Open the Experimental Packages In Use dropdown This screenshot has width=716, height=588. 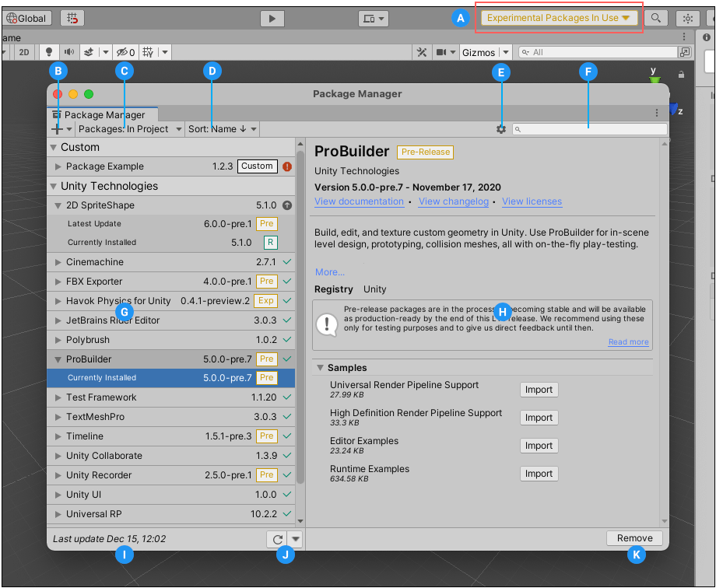(x=559, y=18)
